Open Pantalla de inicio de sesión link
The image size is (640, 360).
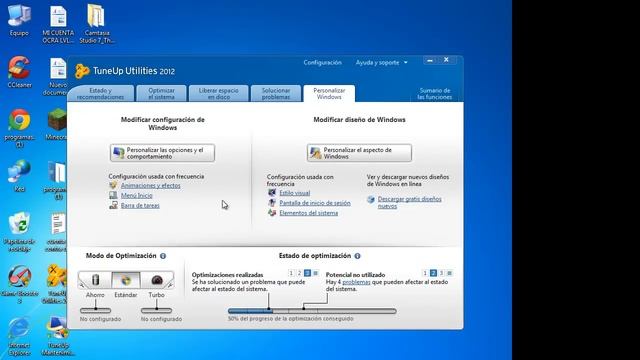pos(315,203)
